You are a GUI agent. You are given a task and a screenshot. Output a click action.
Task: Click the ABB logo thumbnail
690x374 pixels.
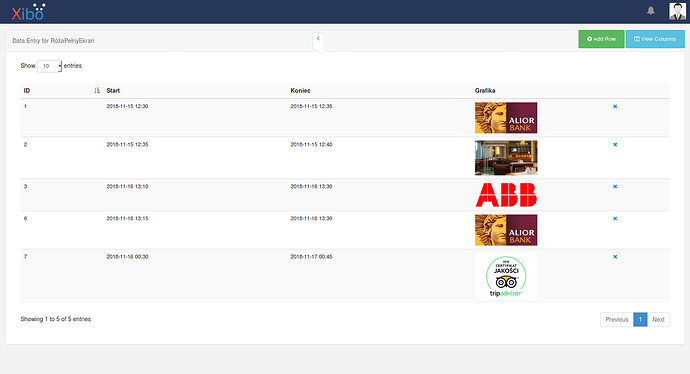pos(506,195)
